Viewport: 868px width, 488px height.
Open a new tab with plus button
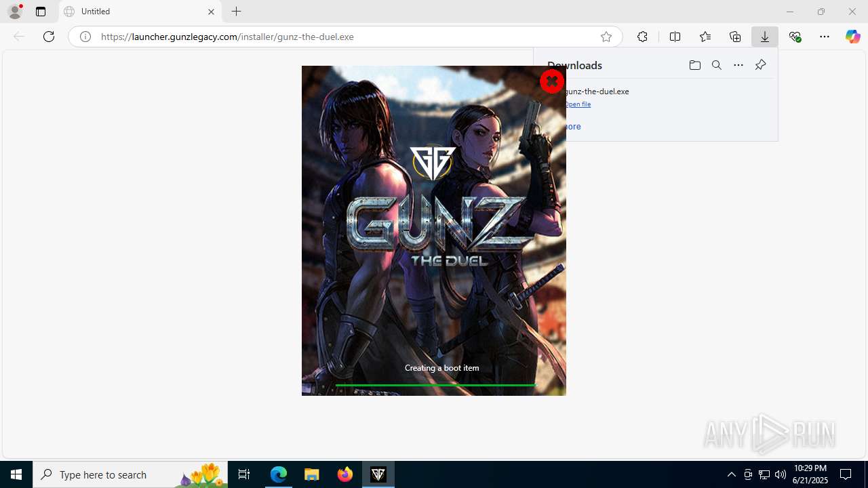coord(236,12)
